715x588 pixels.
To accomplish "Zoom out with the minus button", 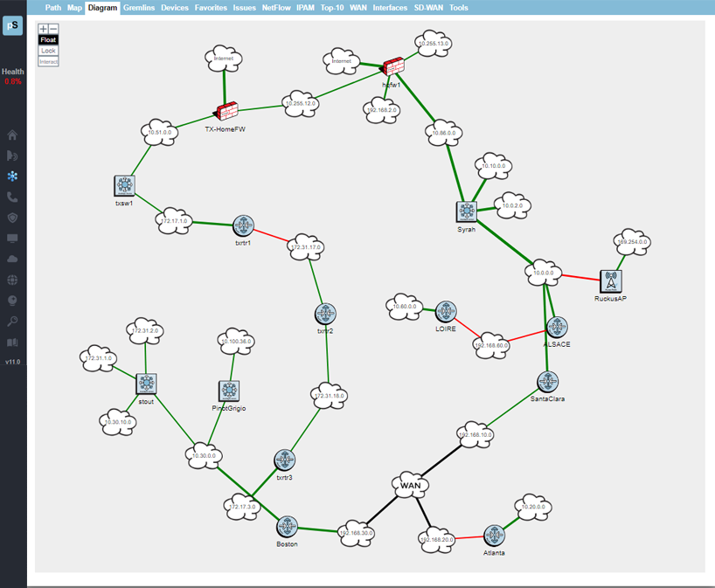I will (x=53, y=29).
